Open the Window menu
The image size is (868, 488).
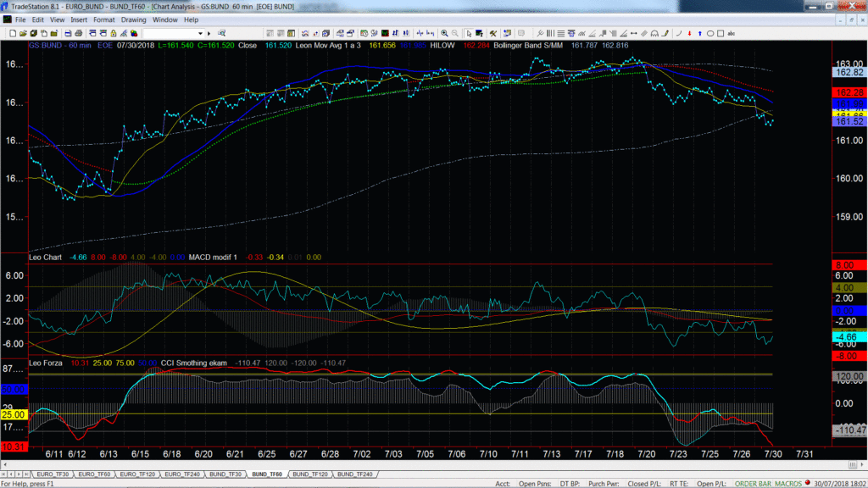(x=165, y=20)
